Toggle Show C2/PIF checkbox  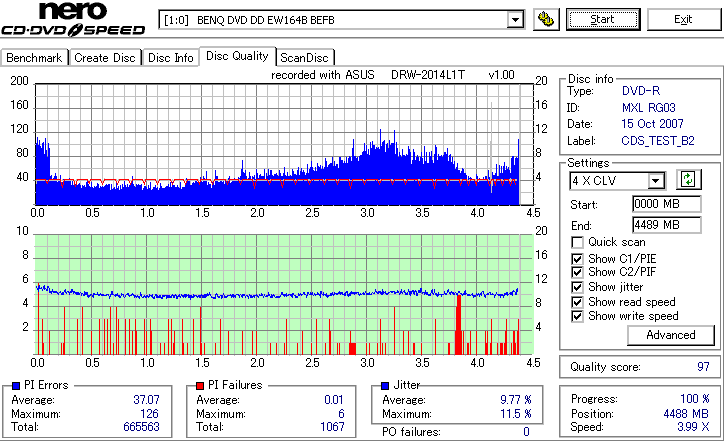coord(577,272)
